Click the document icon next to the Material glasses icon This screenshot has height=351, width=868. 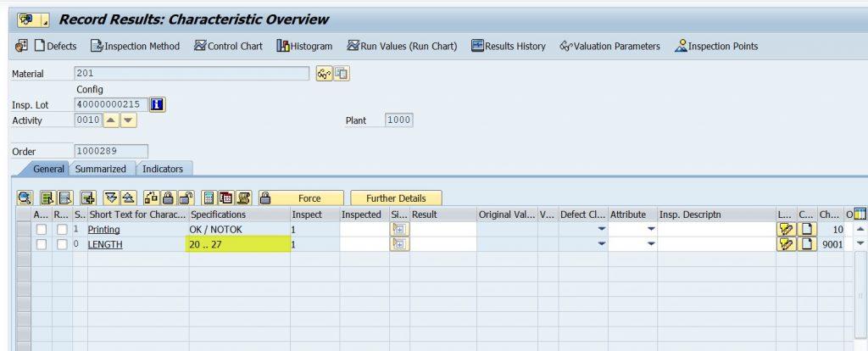click(x=342, y=73)
